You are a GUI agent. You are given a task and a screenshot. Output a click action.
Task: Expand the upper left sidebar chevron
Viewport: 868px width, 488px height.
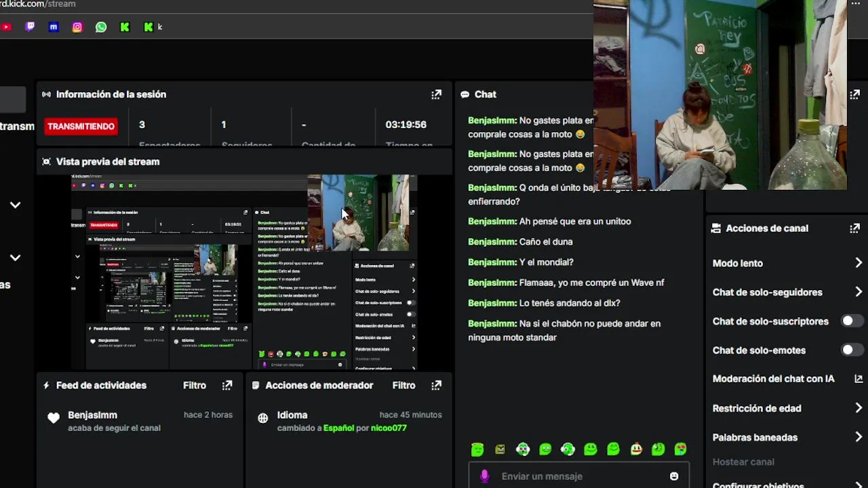(15, 205)
